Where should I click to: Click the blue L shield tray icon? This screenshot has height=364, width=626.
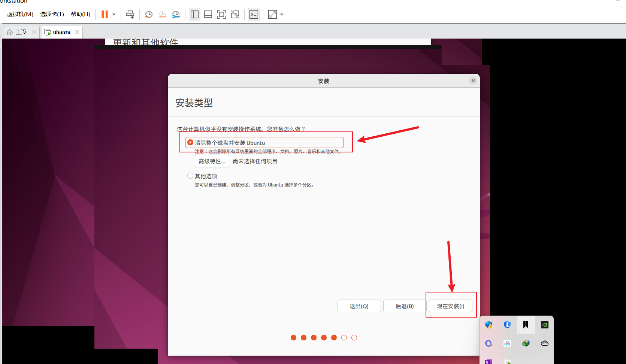[507, 325]
